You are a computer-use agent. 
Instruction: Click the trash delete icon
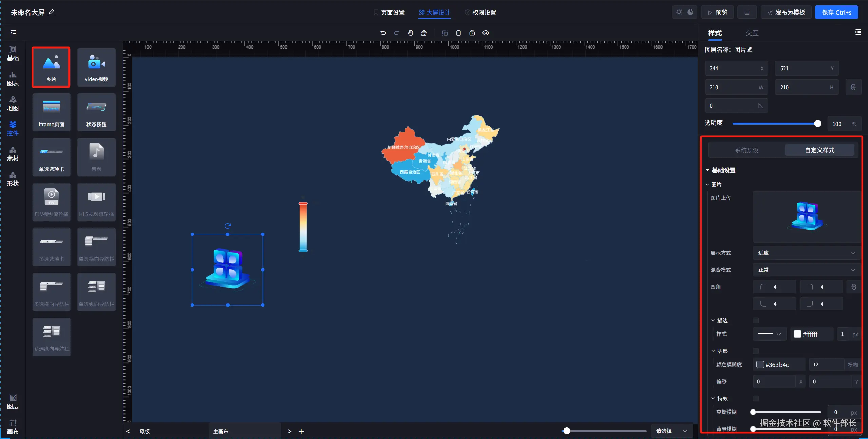coord(458,33)
